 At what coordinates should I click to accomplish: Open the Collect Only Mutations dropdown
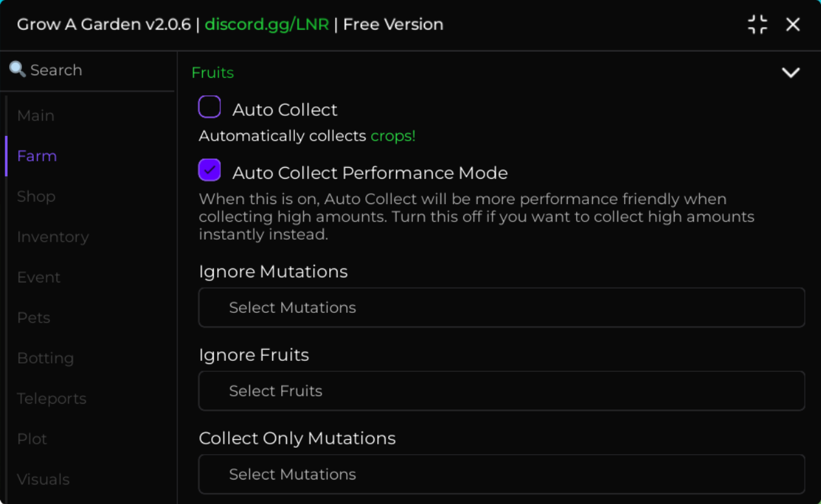(502, 474)
